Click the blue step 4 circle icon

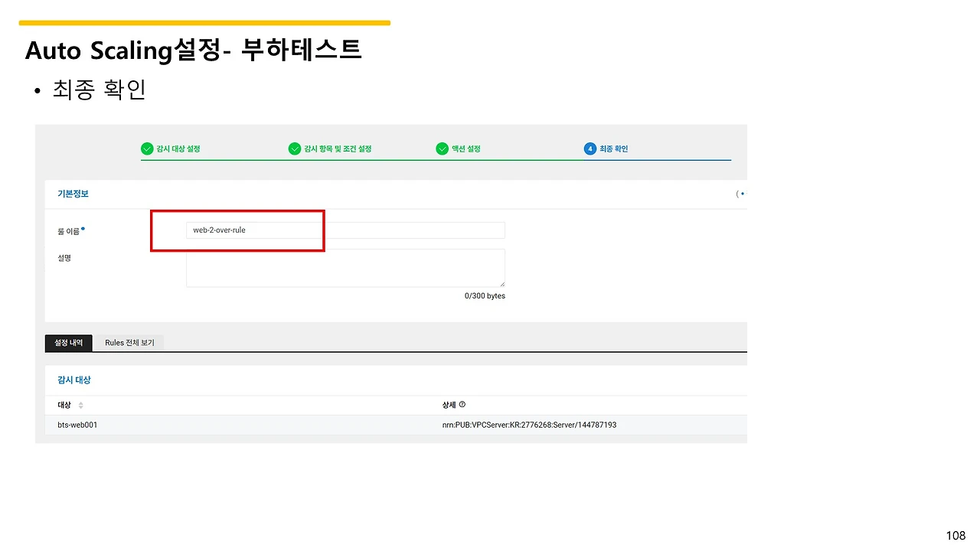tap(590, 148)
